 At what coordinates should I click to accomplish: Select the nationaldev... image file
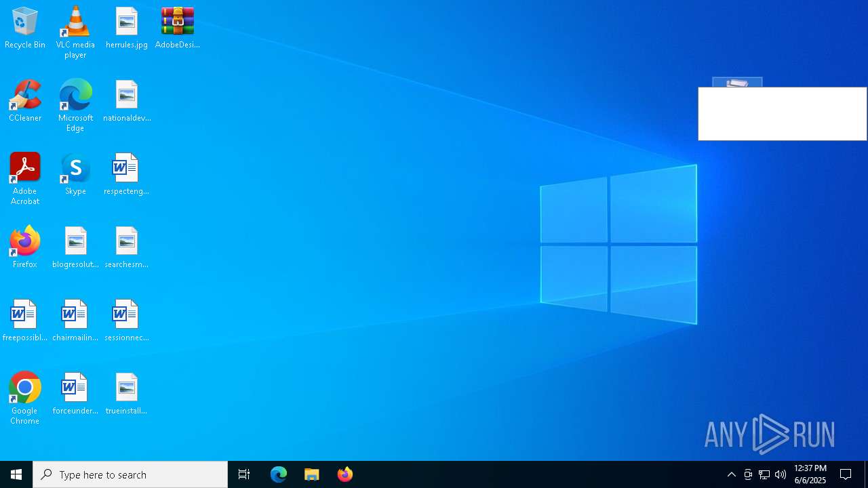click(127, 102)
